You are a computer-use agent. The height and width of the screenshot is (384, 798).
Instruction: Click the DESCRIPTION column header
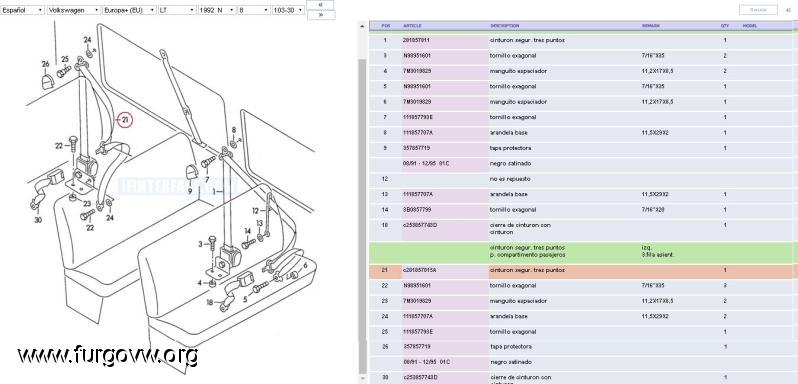(x=505, y=25)
